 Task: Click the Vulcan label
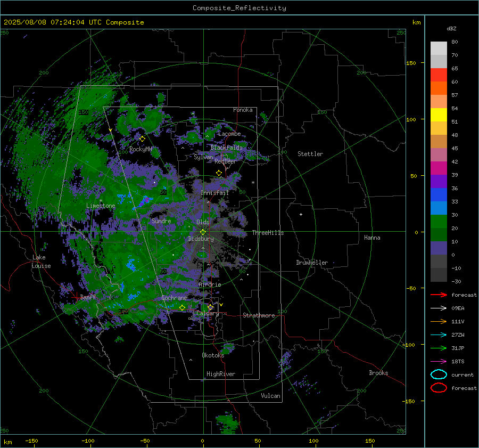tap(270, 396)
